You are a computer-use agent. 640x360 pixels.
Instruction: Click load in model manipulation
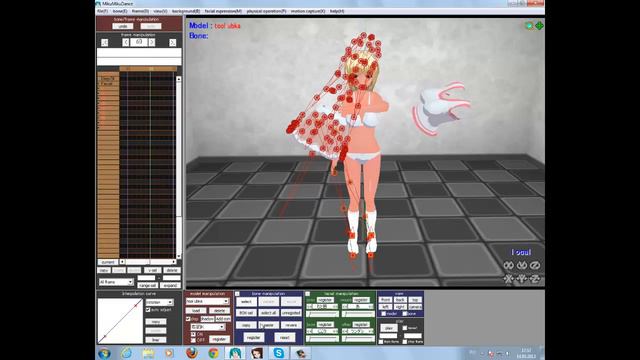coord(196,311)
